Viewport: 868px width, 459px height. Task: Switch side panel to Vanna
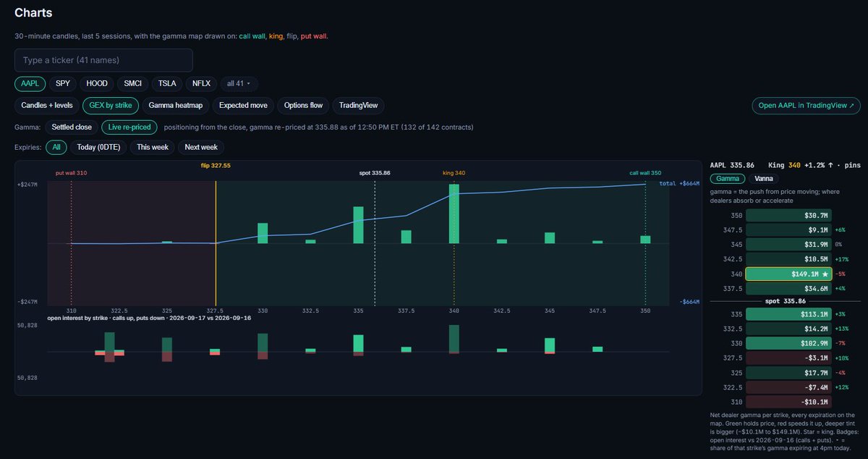(x=764, y=178)
